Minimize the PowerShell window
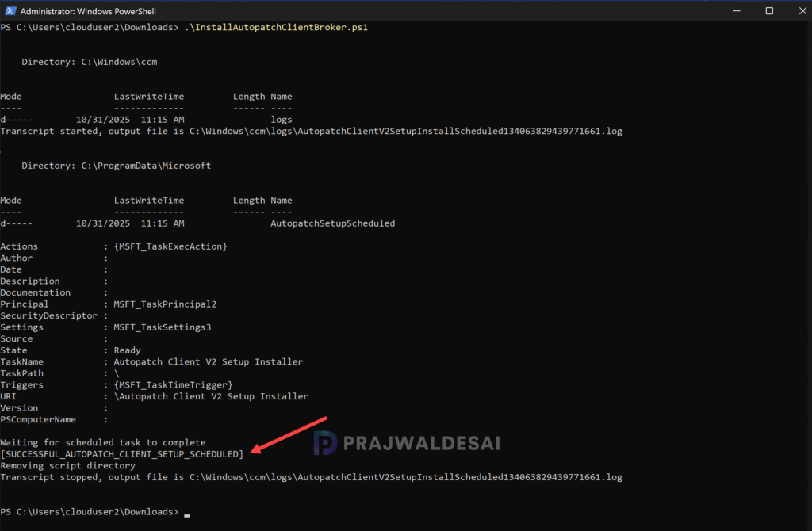812x531 pixels. tap(737, 11)
